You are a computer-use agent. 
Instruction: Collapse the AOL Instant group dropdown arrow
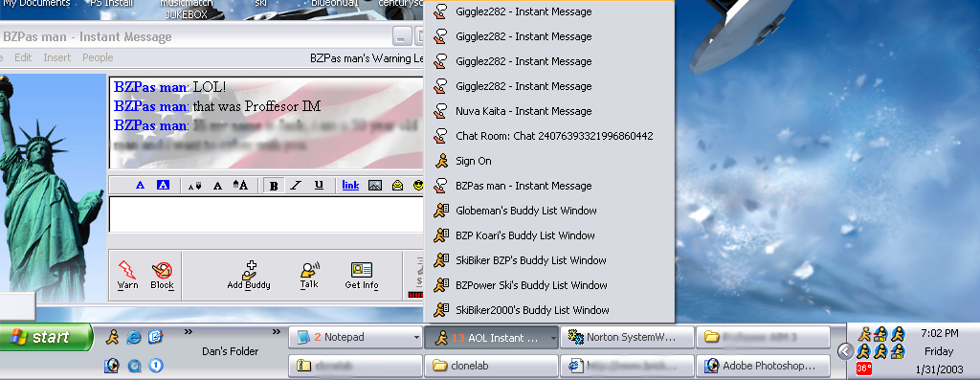point(552,338)
